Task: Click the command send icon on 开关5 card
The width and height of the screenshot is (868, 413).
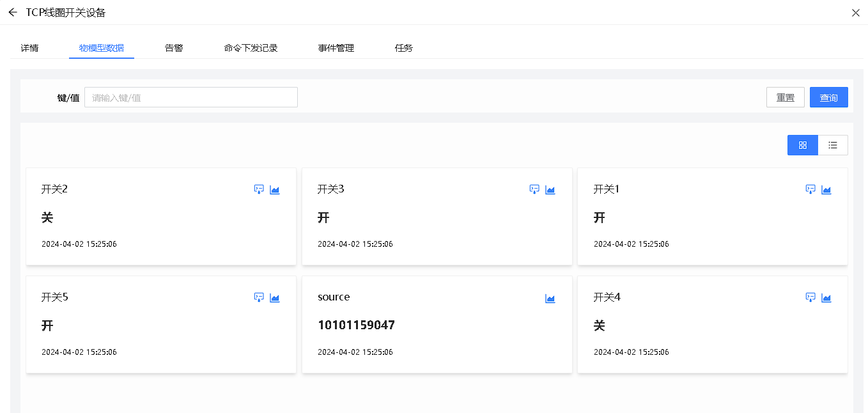Action: (x=259, y=297)
